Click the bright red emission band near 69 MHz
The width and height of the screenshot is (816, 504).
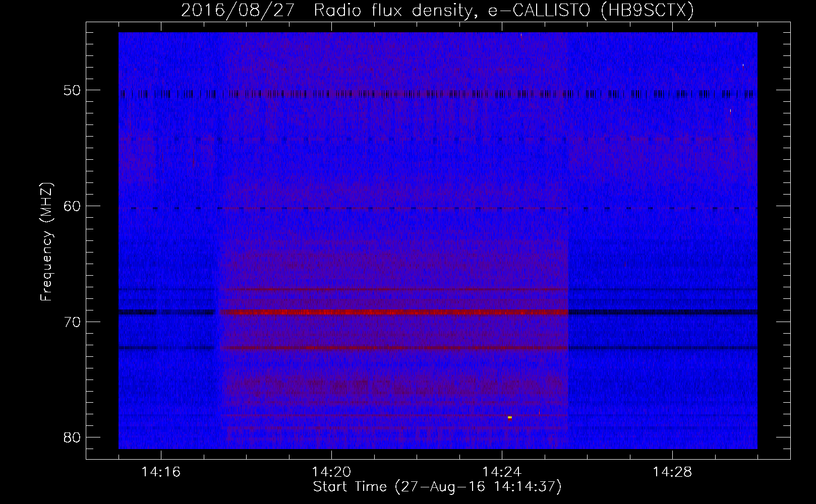pyautogui.click(x=394, y=312)
